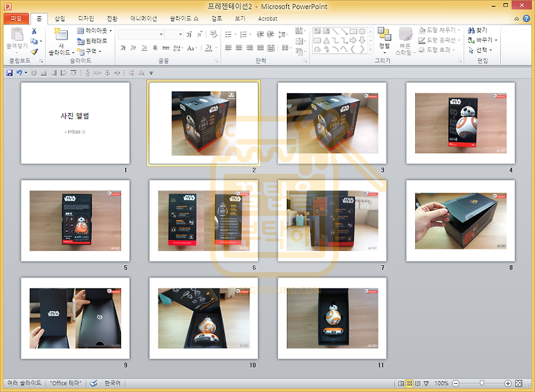535x392 pixels.
Task: Select slide 4 thumbnail
Action: point(460,123)
